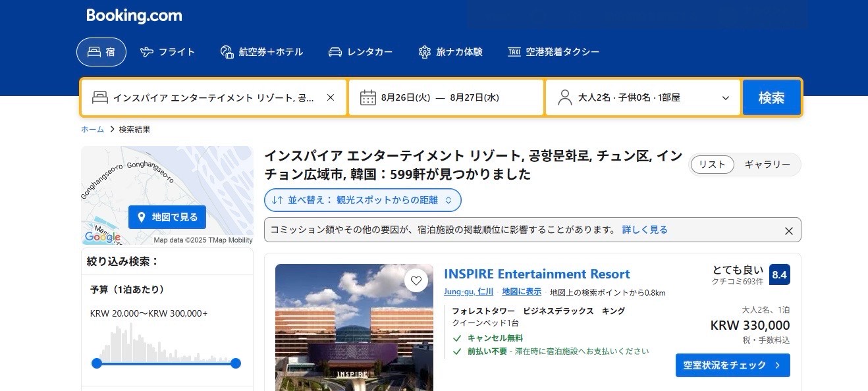This screenshot has height=391, width=868.
Task: Open the 旅ナカ体験 attractions tab
Action: [x=450, y=52]
